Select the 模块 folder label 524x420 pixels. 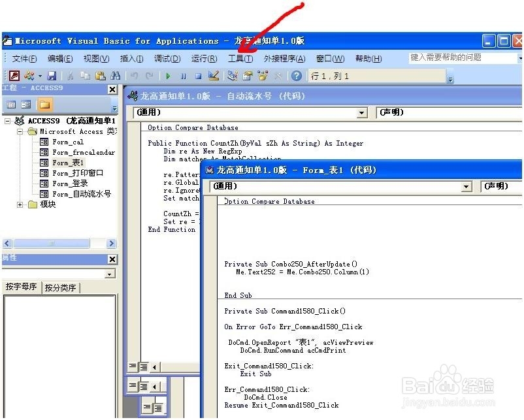pyautogui.click(x=48, y=204)
